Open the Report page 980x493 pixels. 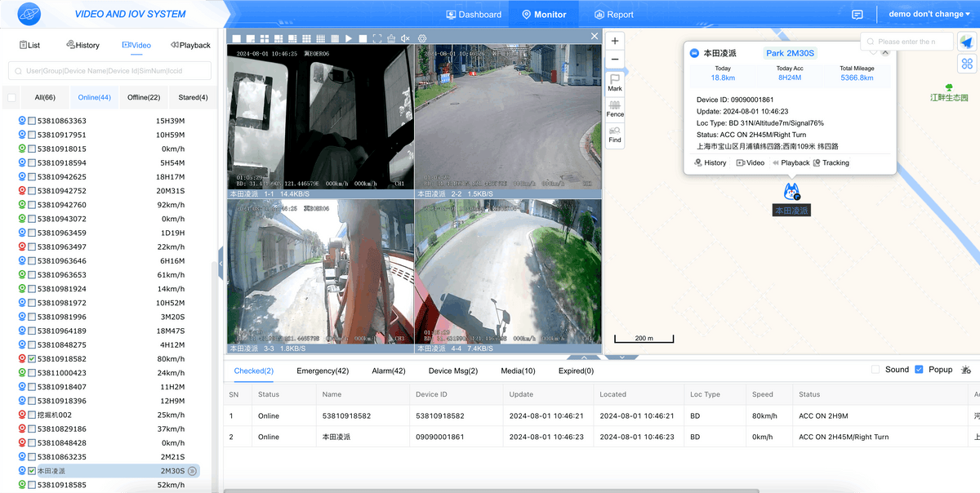(614, 15)
